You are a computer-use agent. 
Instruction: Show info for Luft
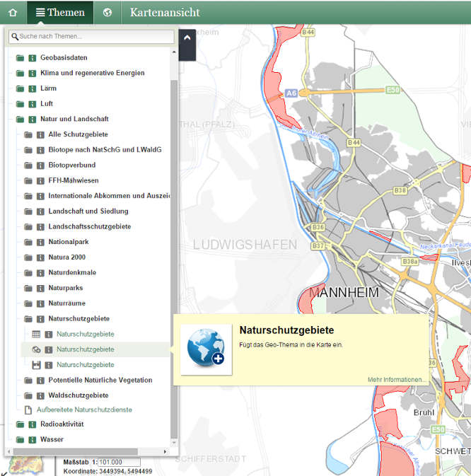pos(32,104)
